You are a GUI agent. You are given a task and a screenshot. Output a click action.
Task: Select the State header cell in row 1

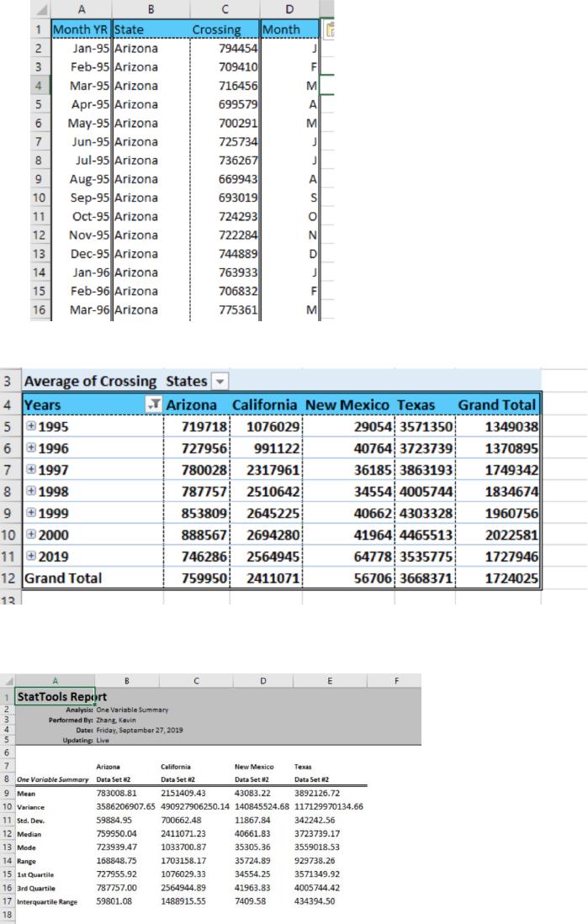pyautogui.click(x=151, y=29)
